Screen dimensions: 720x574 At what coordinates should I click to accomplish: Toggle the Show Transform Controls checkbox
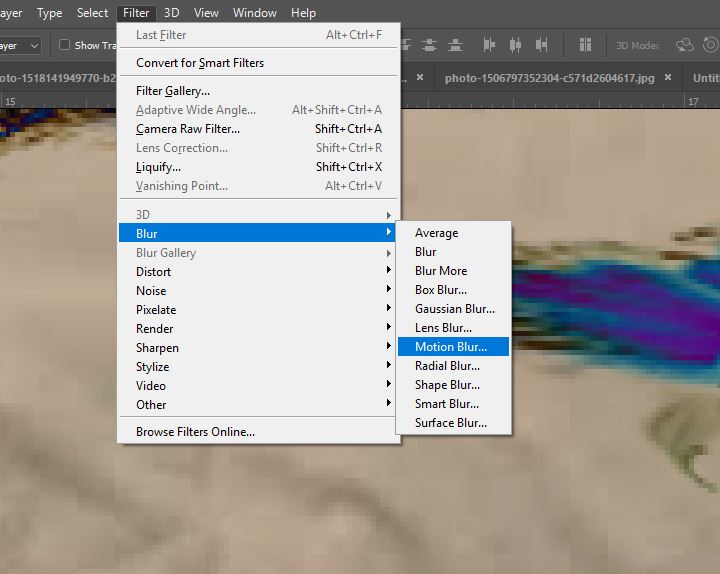pyautogui.click(x=64, y=45)
